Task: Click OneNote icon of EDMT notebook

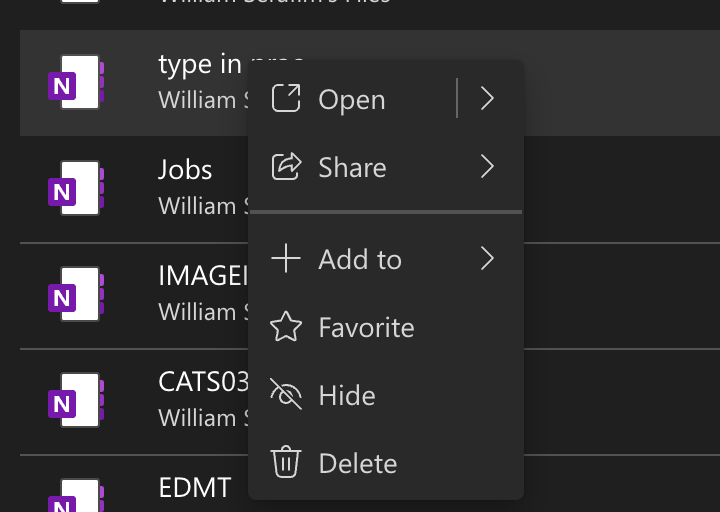Action: (x=76, y=495)
